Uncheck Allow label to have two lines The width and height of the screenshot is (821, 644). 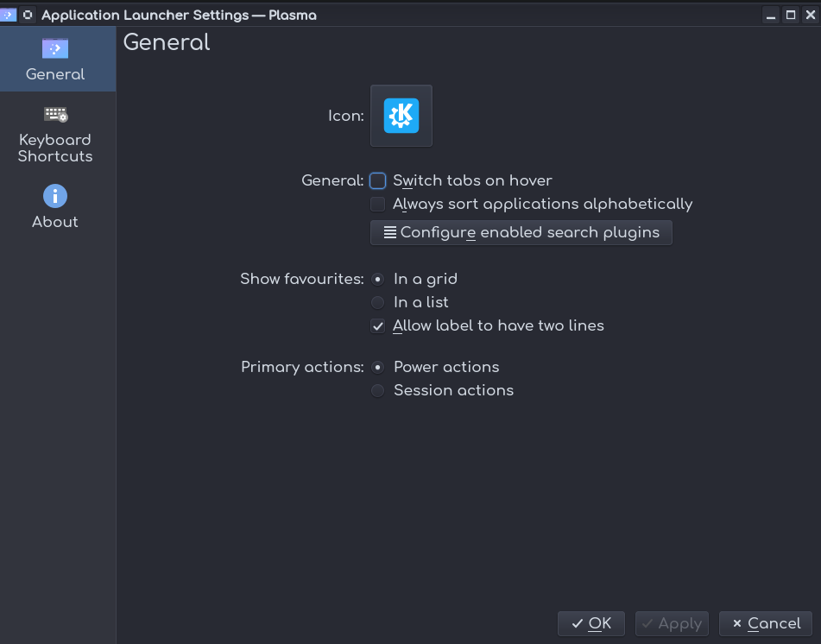378,326
